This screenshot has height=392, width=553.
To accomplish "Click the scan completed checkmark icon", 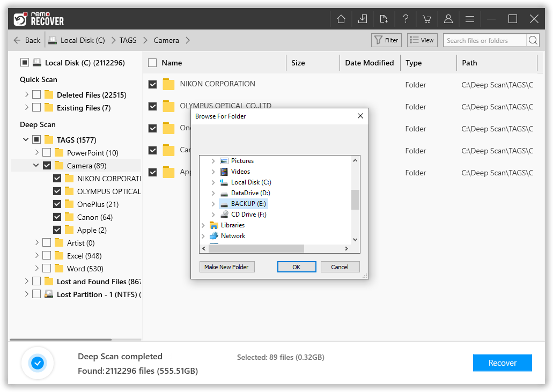I will click(x=38, y=363).
